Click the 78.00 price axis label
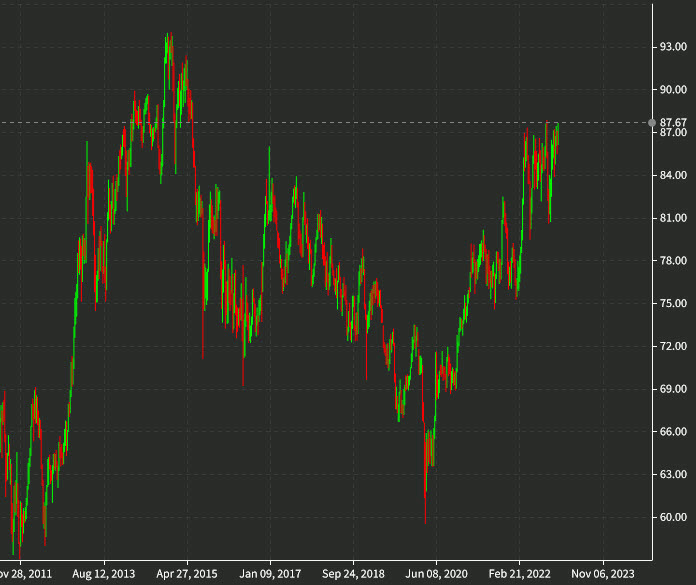The image size is (696, 585). coord(673,261)
